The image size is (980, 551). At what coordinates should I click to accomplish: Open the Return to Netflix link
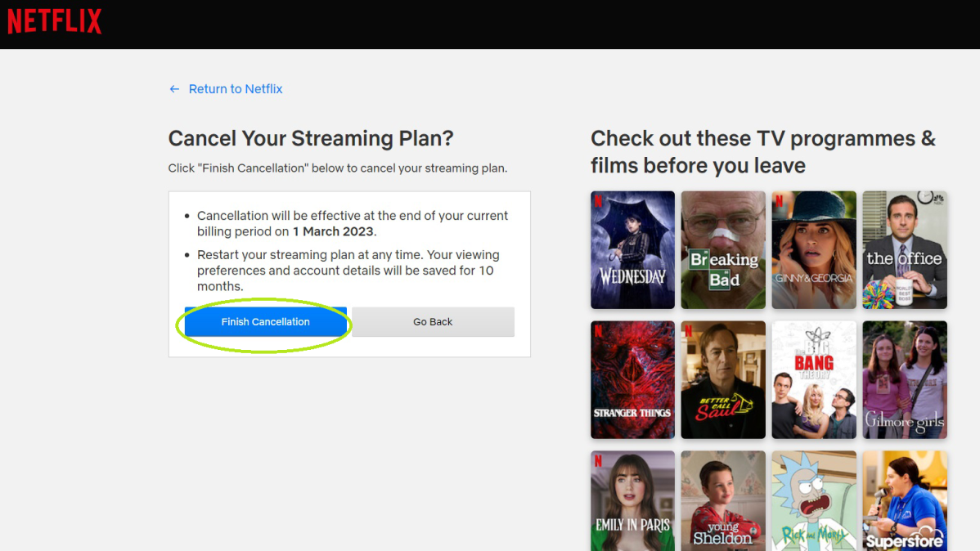(235, 89)
